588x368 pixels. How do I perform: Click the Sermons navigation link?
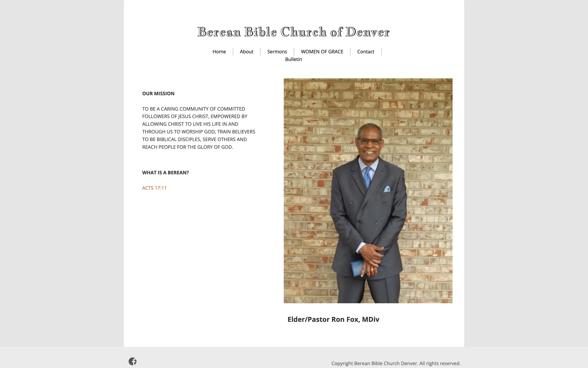[x=277, y=51]
